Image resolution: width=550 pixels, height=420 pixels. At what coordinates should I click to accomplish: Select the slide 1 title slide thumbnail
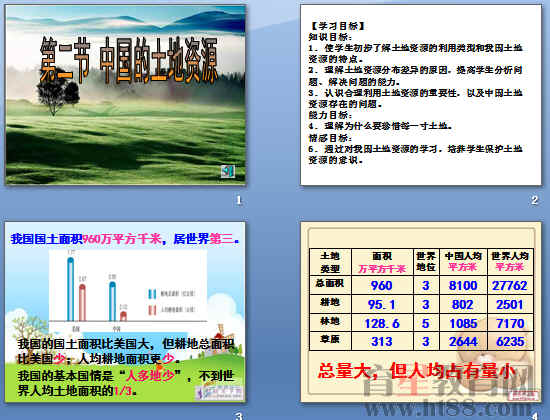pos(125,95)
